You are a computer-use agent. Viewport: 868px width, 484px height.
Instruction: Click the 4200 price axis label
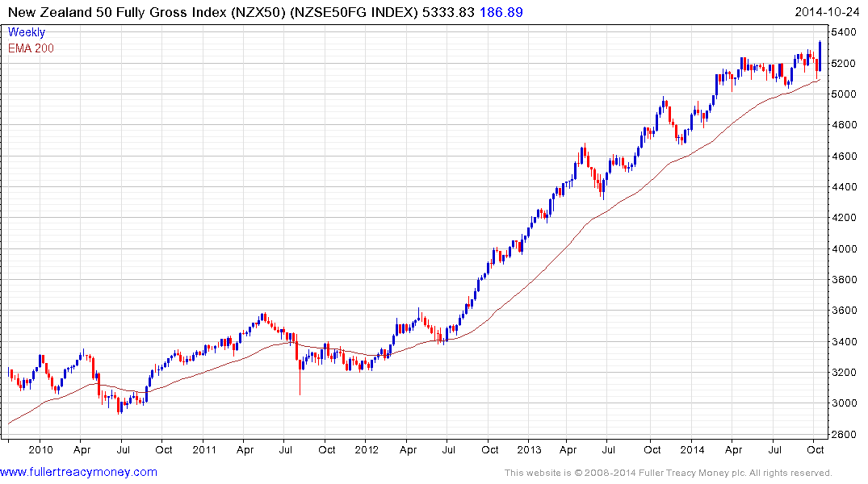(845, 217)
